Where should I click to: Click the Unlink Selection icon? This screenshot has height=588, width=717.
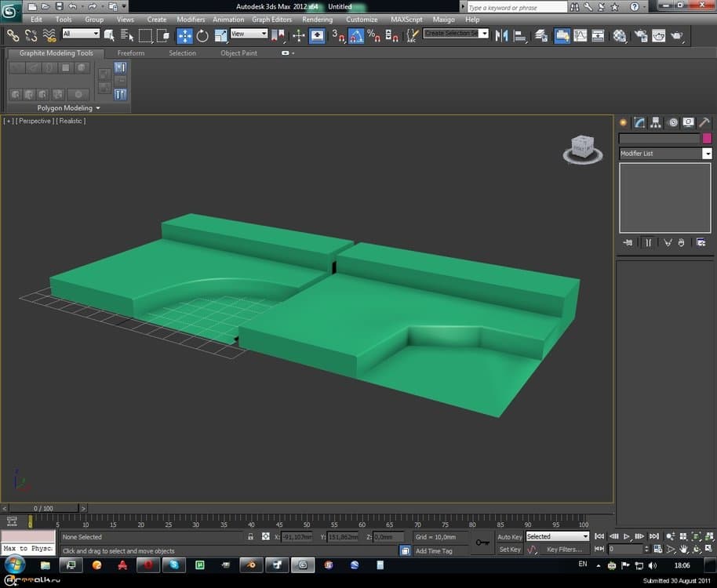tap(31, 35)
